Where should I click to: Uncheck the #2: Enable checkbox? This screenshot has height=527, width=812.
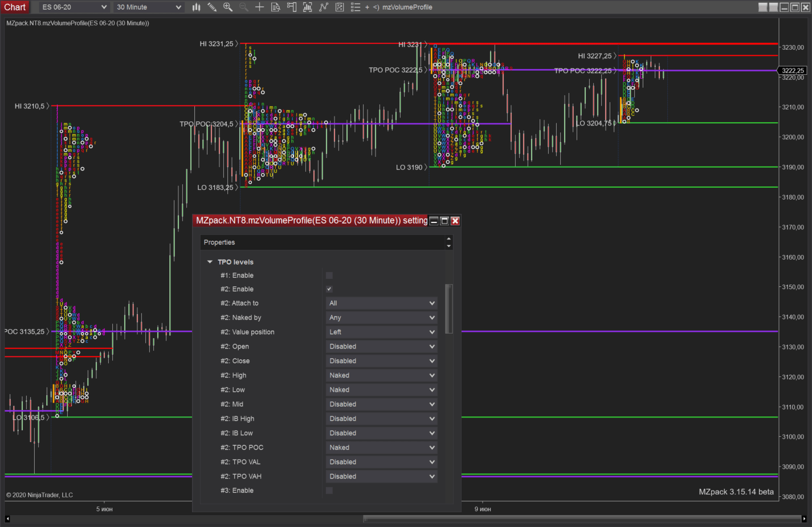pos(329,289)
